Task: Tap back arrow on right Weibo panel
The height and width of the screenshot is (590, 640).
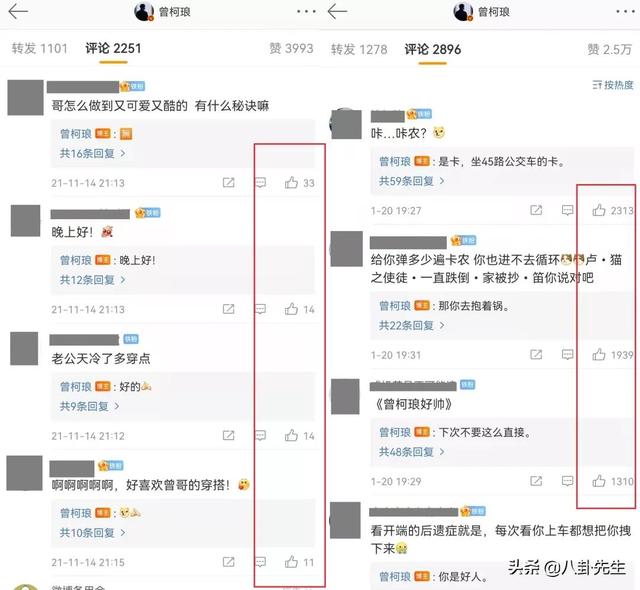Action: 337,11
